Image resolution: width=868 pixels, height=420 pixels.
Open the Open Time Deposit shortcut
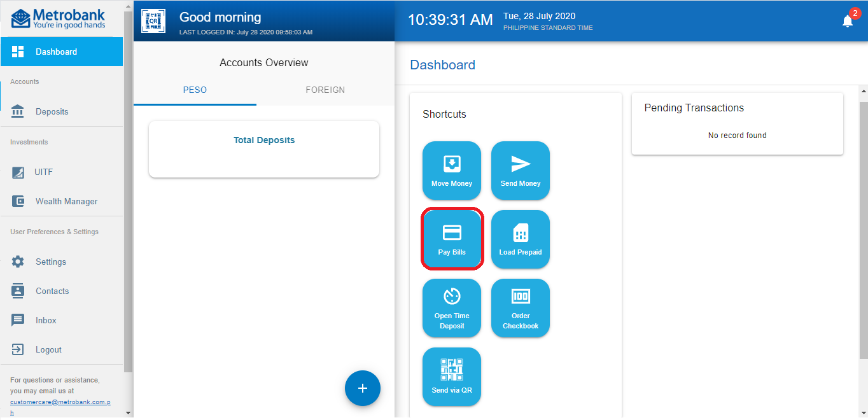(x=452, y=308)
